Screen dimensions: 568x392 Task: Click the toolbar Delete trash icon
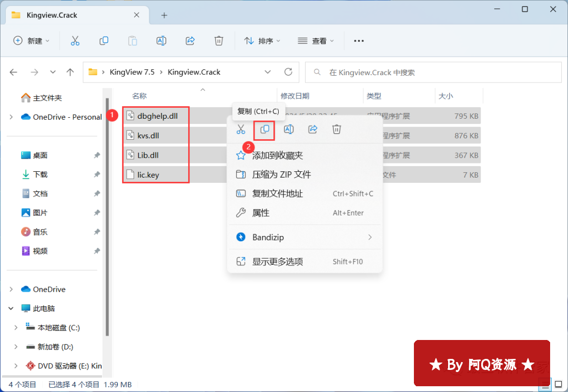219,41
